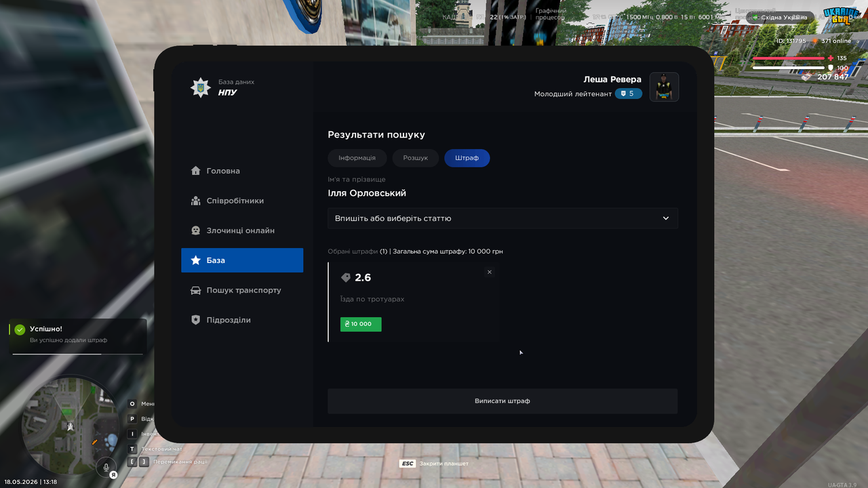The height and width of the screenshot is (488, 868).
Task: Click the circular minimap
Action: [x=71, y=427]
